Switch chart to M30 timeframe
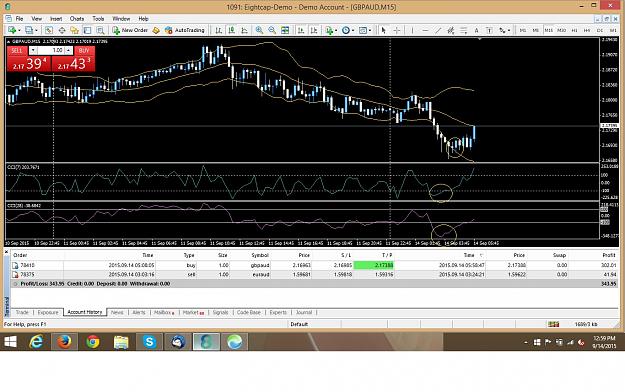625x392 pixels. point(562,30)
